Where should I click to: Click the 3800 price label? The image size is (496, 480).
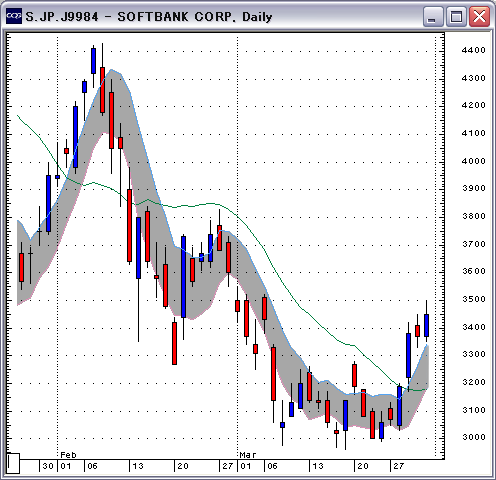(x=473, y=216)
